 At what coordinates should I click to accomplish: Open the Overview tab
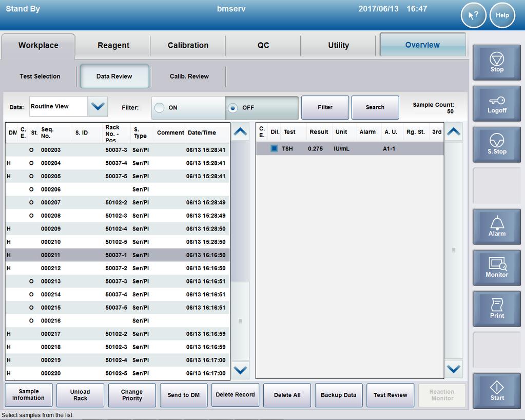coord(422,45)
